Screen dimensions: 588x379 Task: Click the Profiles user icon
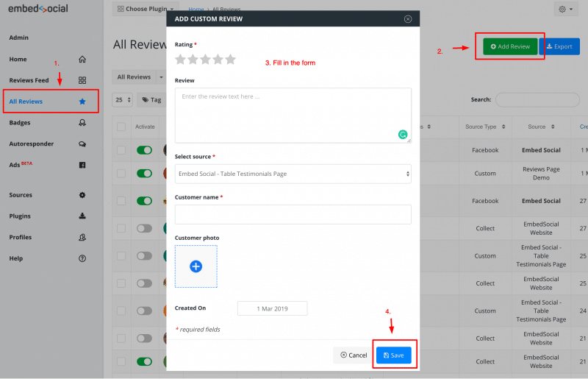82,238
